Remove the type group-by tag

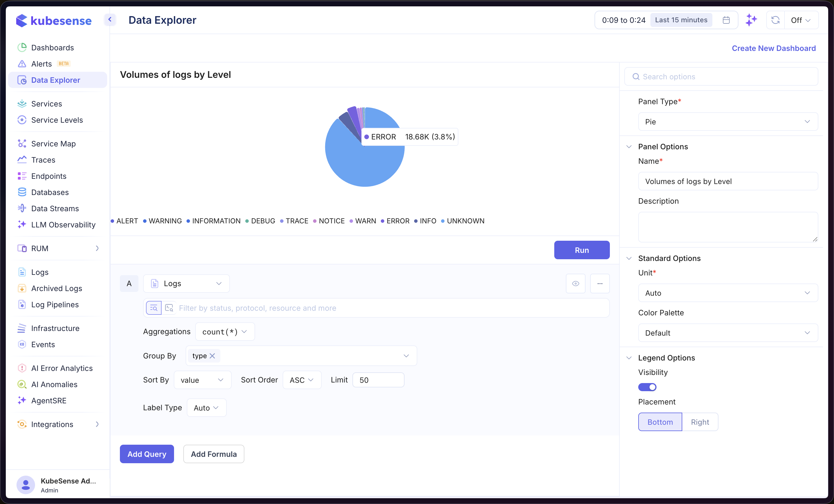click(212, 356)
